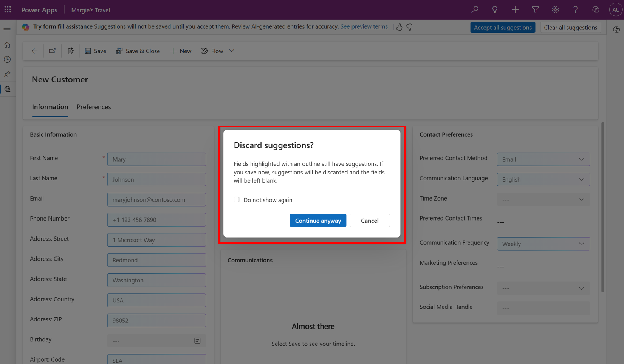Click the back arrow in the command bar
The height and width of the screenshot is (364, 624).
[x=34, y=51]
